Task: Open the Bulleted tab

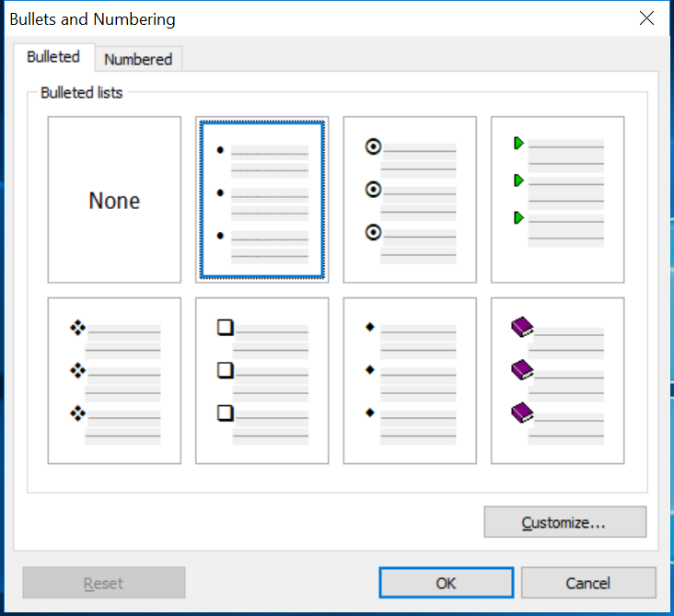Action: pyautogui.click(x=53, y=57)
